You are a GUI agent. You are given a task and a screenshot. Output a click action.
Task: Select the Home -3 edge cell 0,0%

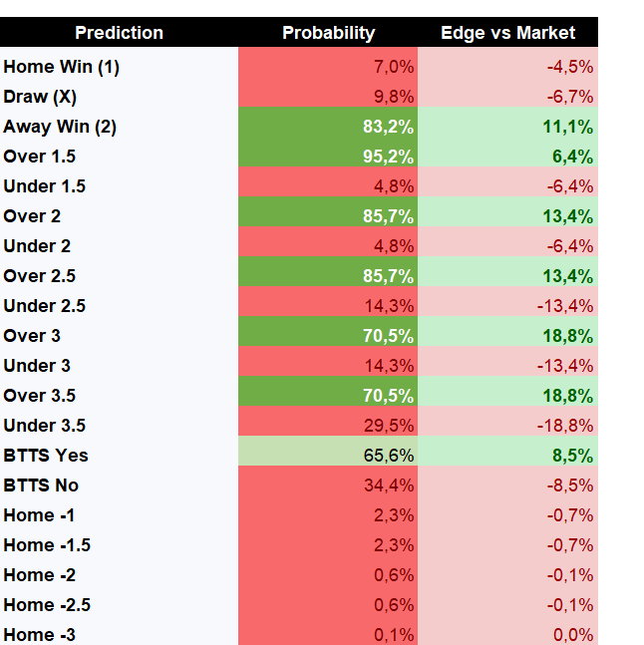click(507, 633)
